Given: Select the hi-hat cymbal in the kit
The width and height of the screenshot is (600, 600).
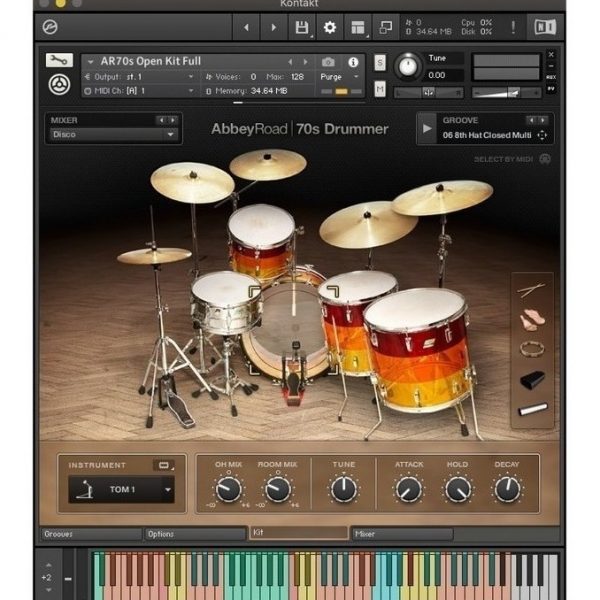Looking at the screenshot, I should point(154,255).
